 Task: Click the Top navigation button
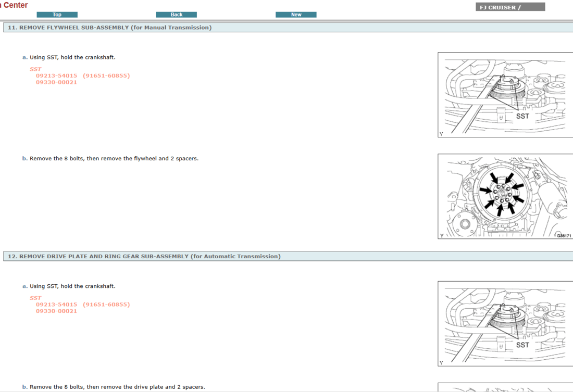(x=57, y=15)
